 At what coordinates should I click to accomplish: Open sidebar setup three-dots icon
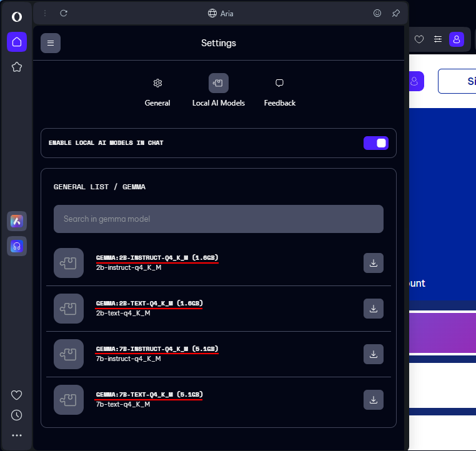tap(17, 435)
